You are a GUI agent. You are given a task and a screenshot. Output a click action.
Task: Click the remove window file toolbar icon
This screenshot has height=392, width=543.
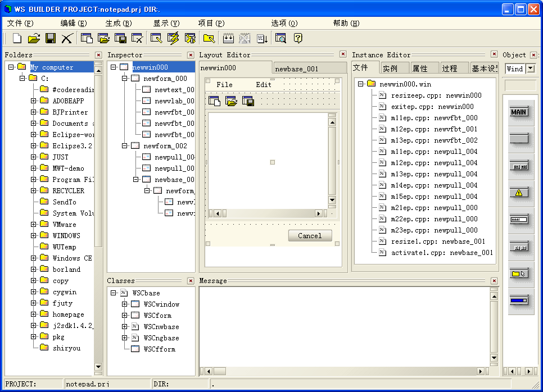click(x=137, y=38)
